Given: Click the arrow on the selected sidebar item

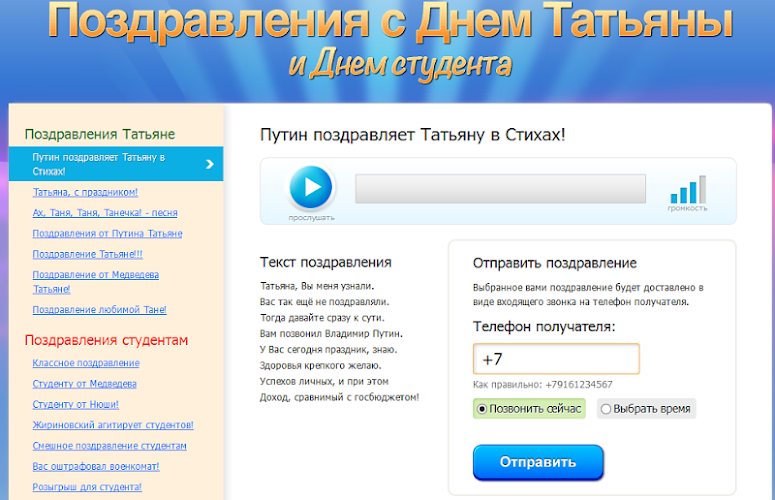Looking at the screenshot, I should [210, 164].
